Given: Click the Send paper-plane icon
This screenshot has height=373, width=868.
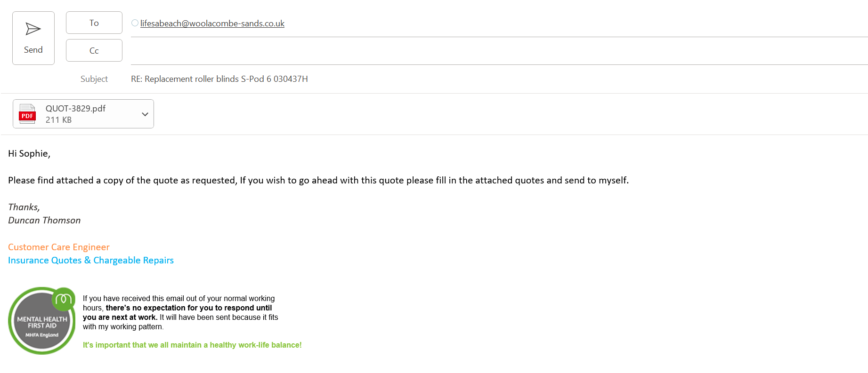Looking at the screenshot, I should click(33, 29).
